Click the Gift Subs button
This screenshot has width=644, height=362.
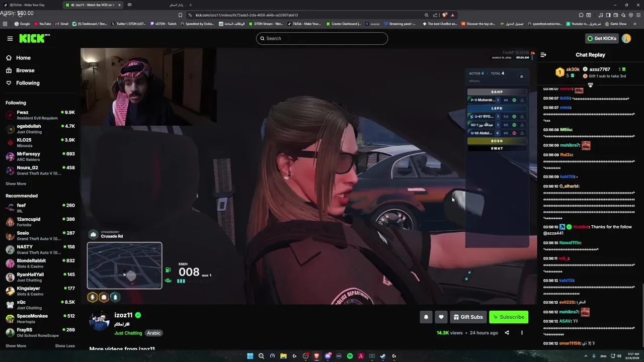pos(468,317)
